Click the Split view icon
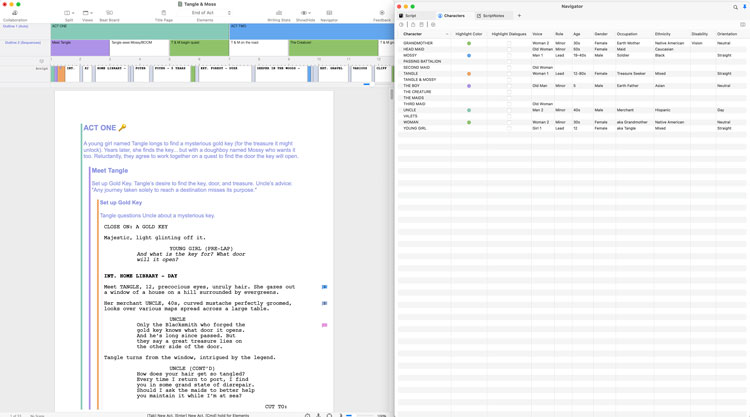The height and width of the screenshot is (417, 750). (x=68, y=13)
